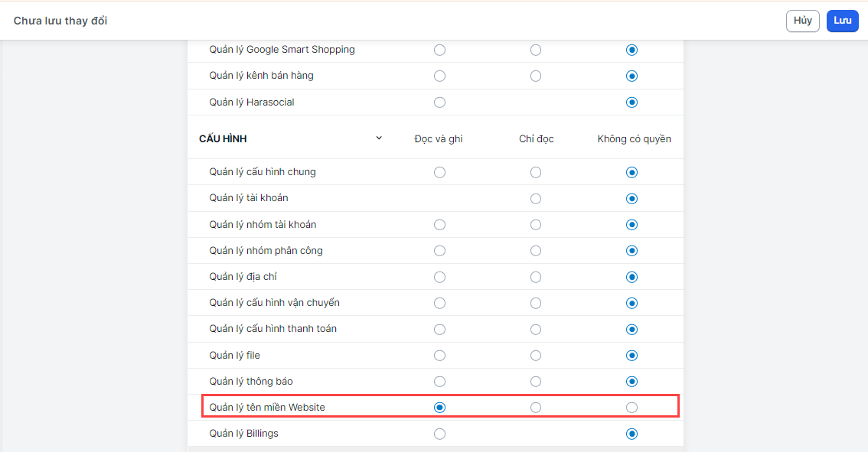Choose read-write for Quản lý Billings
This screenshot has height=452, width=868.
point(439,434)
